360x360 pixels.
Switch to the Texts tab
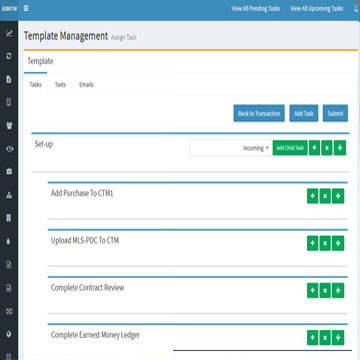click(x=60, y=85)
